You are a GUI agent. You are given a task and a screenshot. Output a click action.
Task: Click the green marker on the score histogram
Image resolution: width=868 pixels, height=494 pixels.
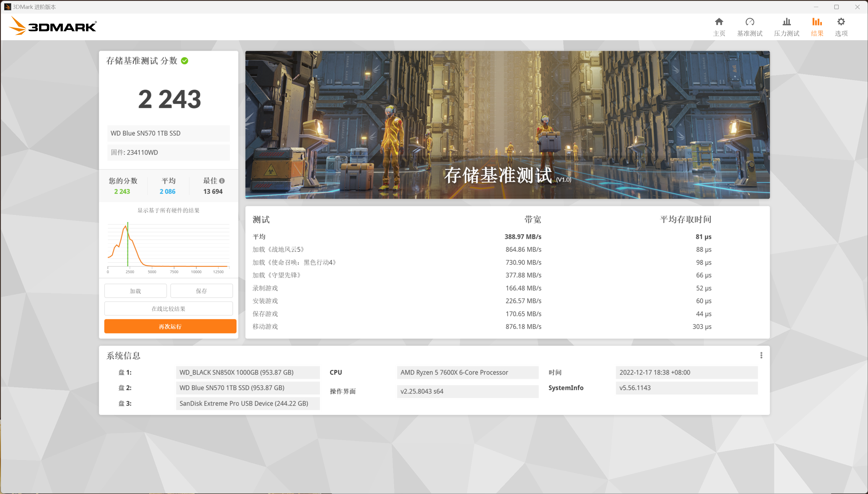(x=128, y=244)
